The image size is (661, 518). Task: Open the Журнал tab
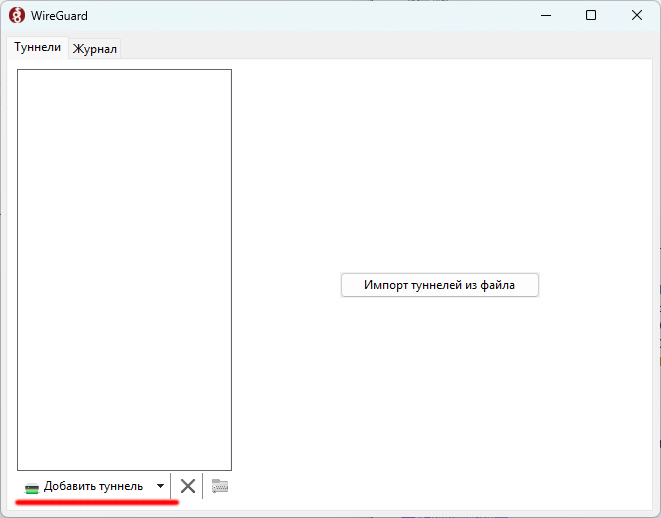(95, 48)
